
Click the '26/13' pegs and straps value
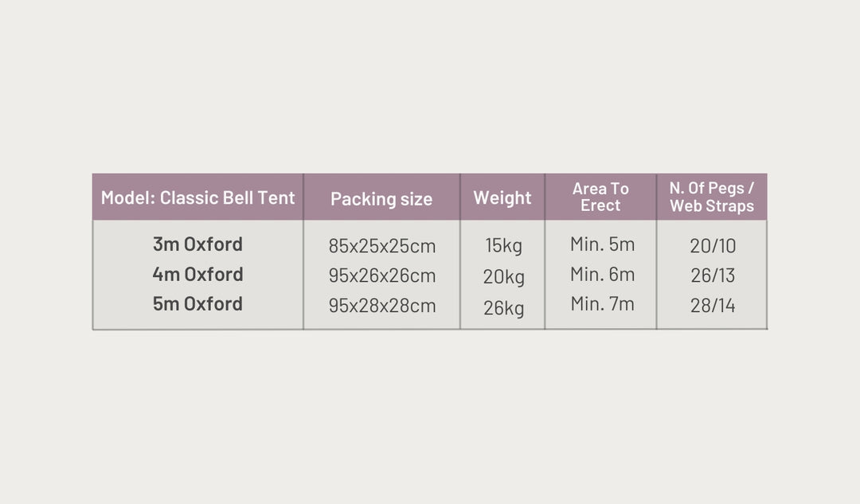(713, 275)
